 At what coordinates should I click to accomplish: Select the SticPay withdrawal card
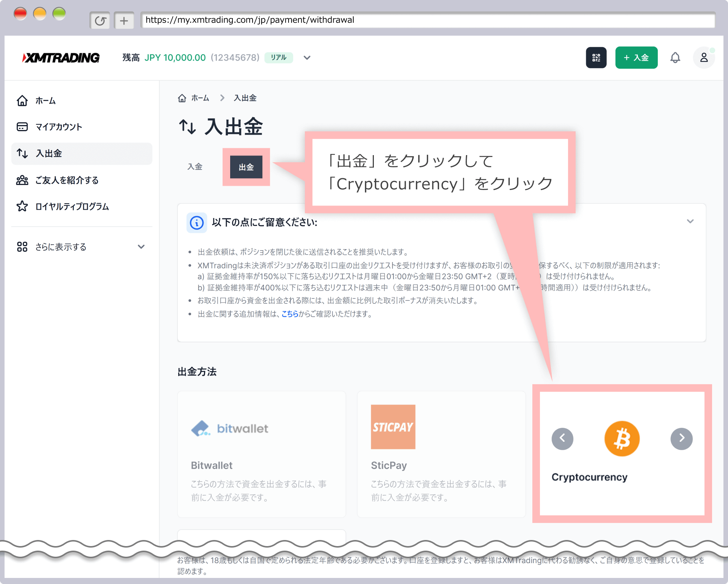click(441, 454)
